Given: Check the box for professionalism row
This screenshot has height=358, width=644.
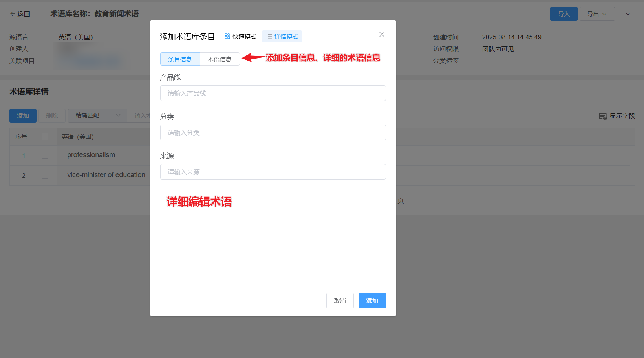Looking at the screenshot, I should coord(45,155).
